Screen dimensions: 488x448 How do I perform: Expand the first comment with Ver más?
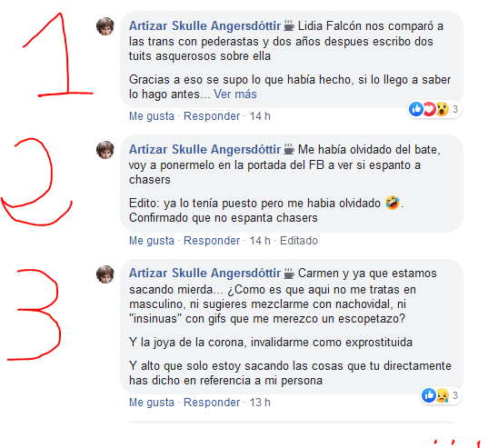(235, 94)
